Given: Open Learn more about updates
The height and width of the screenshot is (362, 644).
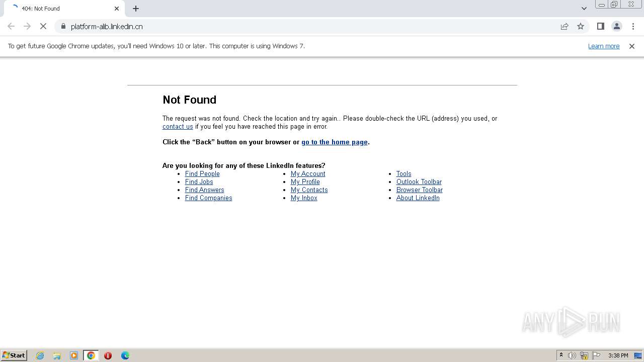Looking at the screenshot, I should 604,46.
